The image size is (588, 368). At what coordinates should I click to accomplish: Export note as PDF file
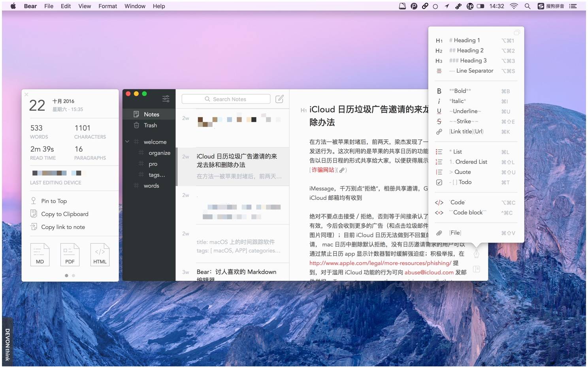[70, 255]
